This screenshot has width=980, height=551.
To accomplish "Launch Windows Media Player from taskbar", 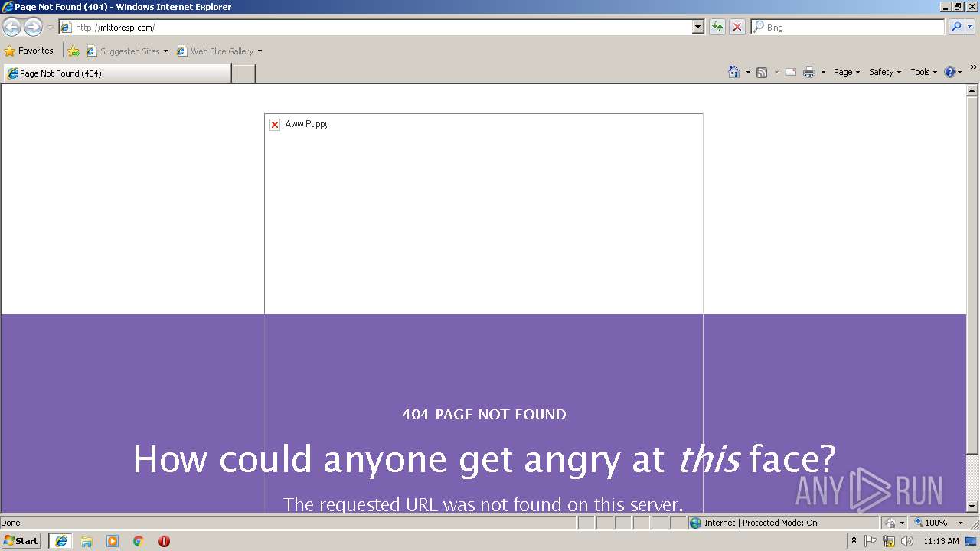I will (113, 541).
